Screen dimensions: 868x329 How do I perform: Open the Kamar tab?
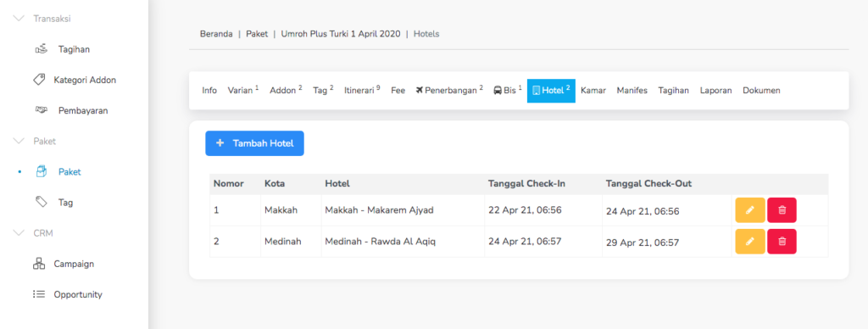tap(593, 90)
